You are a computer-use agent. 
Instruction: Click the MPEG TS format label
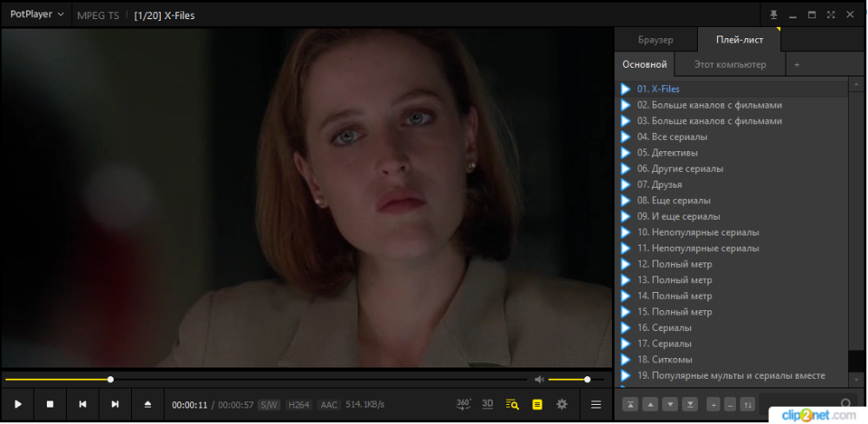[x=98, y=16]
